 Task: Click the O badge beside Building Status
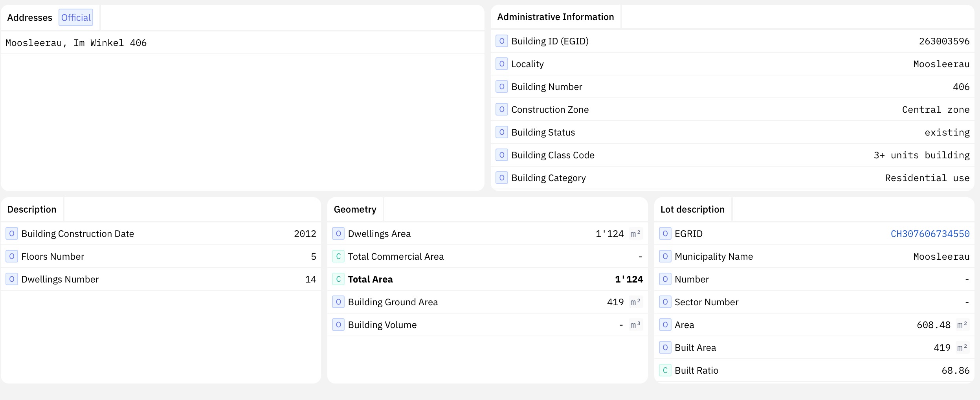(x=501, y=132)
